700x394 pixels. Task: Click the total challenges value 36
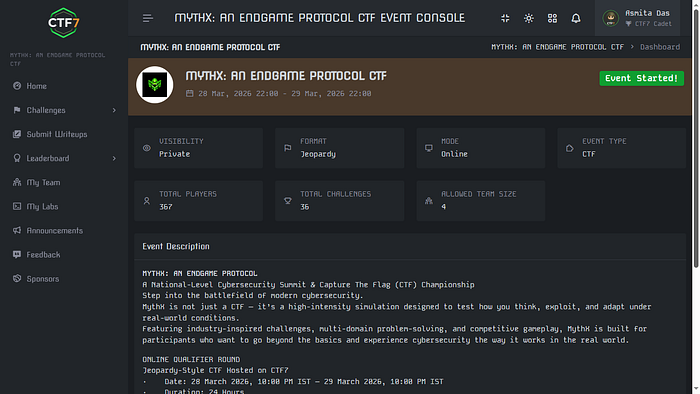(x=304, y=207)
